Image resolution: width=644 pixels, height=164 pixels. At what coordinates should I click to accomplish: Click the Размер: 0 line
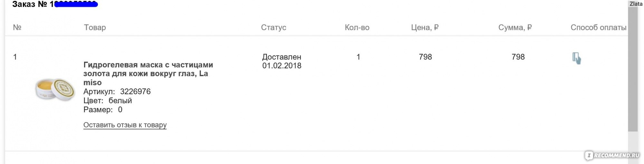pyautogui.click(x=103, y=110)
